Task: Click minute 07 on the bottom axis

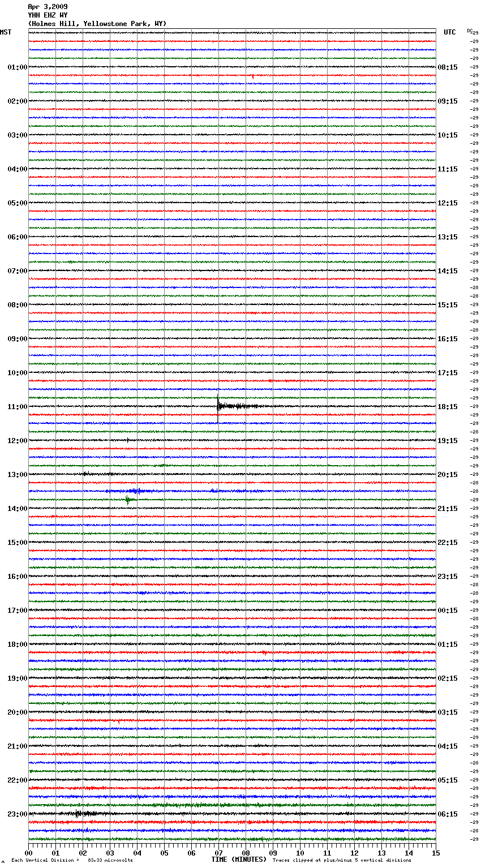Action: click(218, 853)
